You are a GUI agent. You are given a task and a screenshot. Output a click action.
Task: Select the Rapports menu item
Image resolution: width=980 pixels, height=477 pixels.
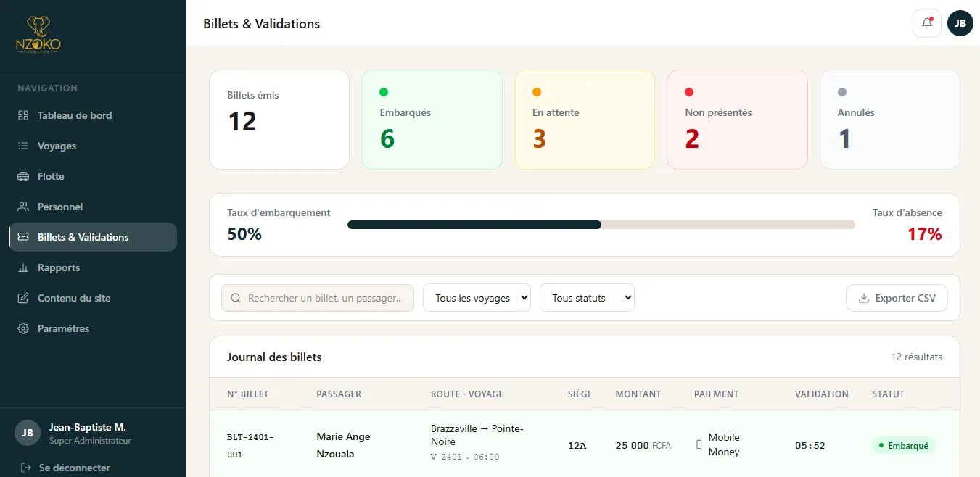click(93, 267)
